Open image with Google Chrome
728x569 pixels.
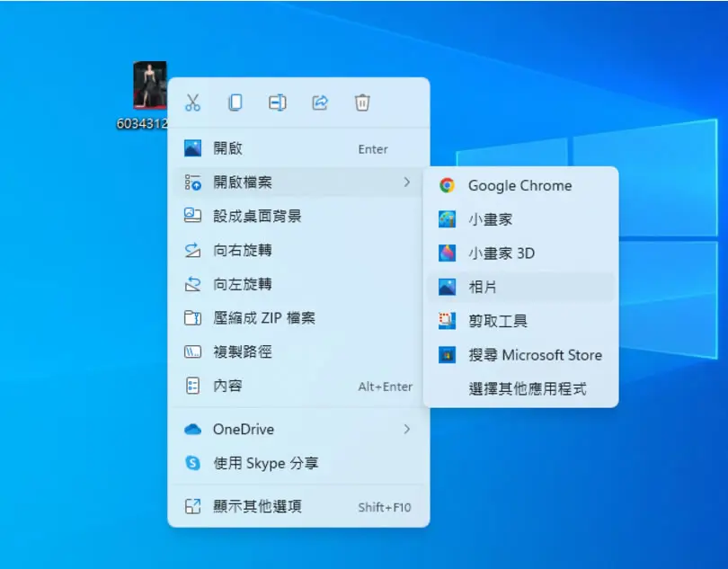point(521,185)
